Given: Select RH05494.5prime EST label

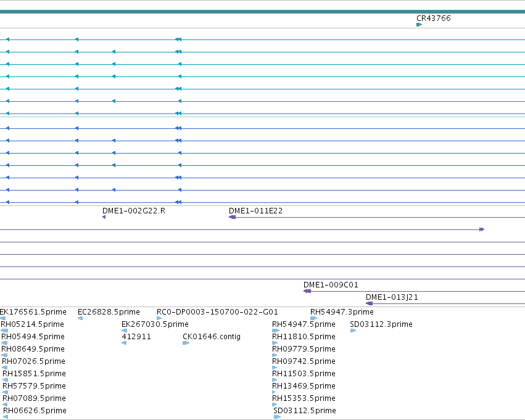Looking at the screenshot, I should (x=33, y=337).
